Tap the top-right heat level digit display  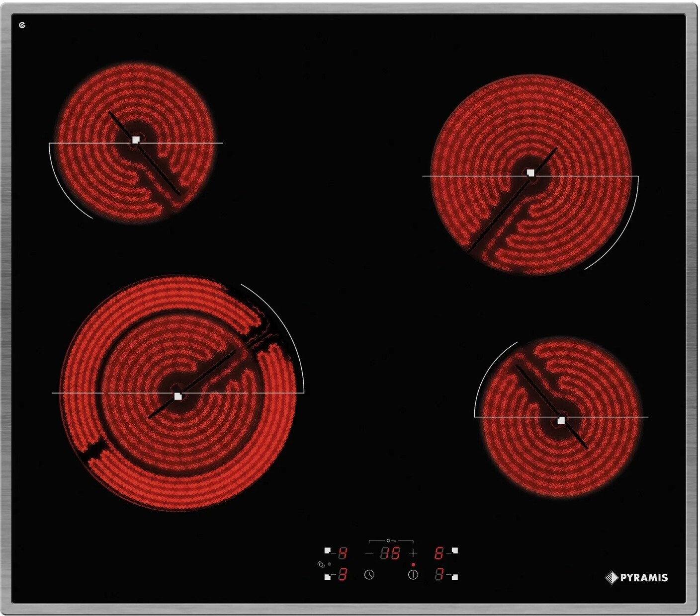(x=438, y=553)
